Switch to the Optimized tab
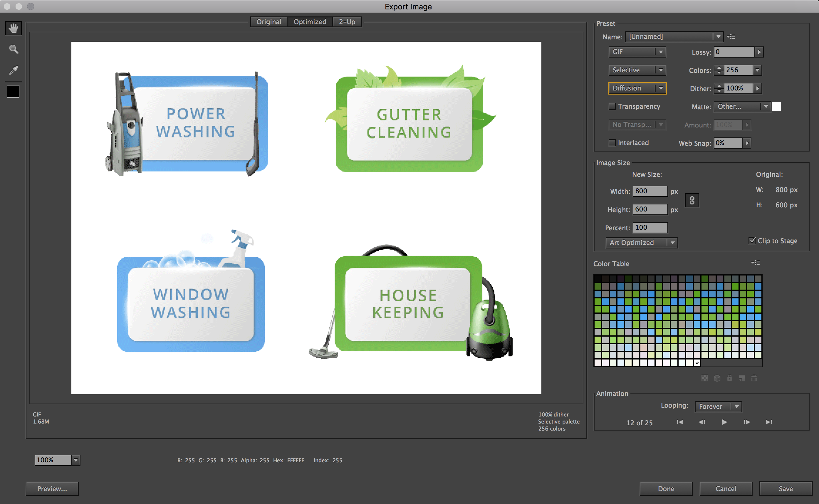This screenshot has width=819, height=504. click(x=309, y=22)
